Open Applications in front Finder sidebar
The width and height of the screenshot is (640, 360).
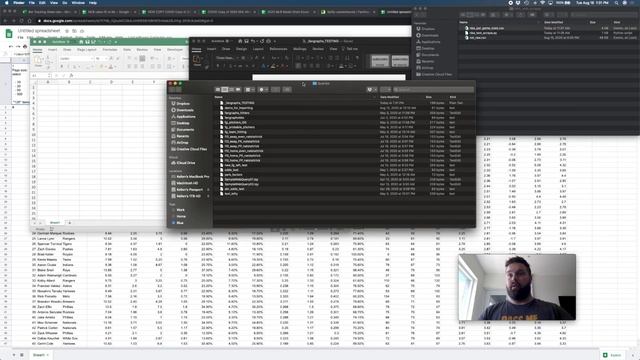[184, 117]
